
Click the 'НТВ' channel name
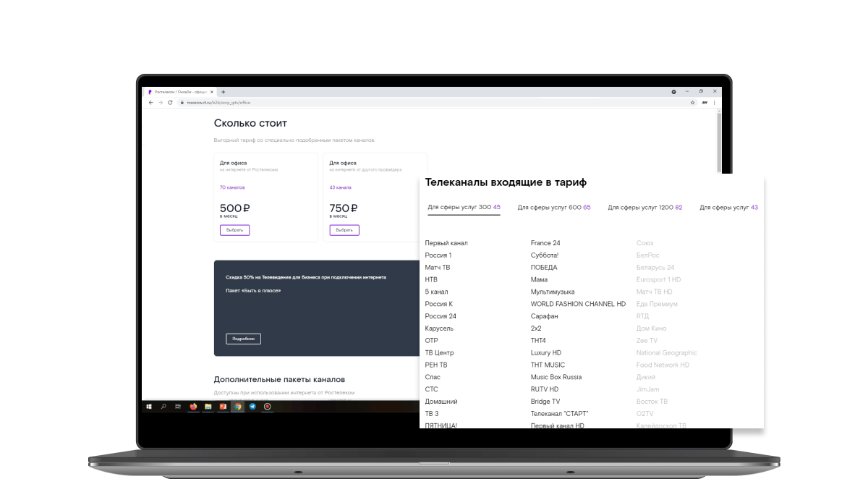431,279
